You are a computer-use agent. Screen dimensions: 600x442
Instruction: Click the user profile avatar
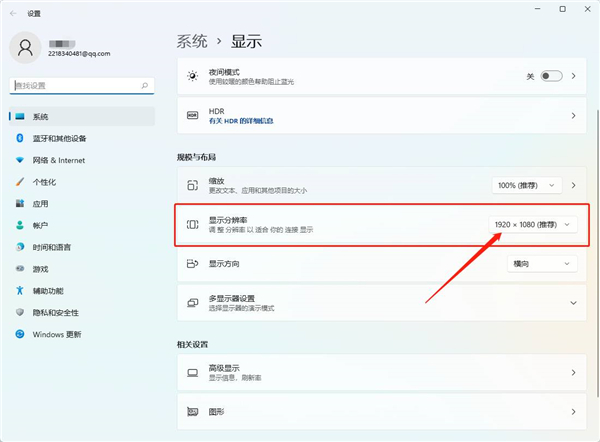(26, 46)
